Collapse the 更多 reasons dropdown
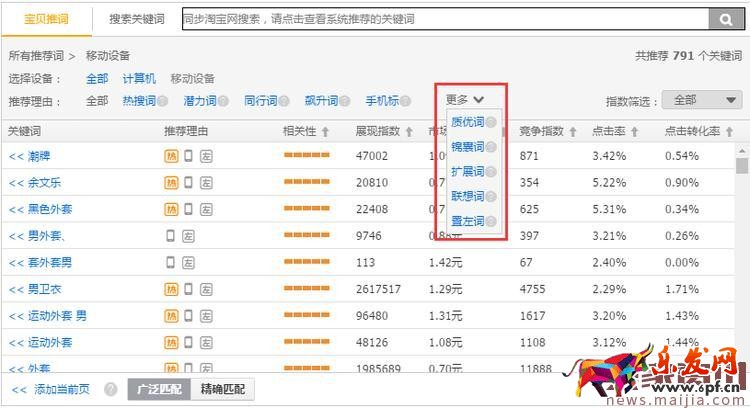Viewport: 750px width, 408px height. click(x=465, y=99)
